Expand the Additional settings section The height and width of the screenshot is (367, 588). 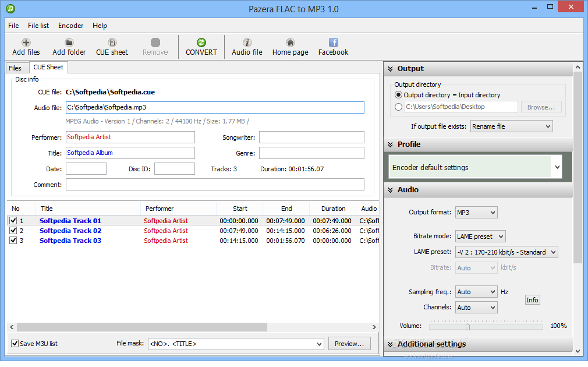[x=391, y=344]
